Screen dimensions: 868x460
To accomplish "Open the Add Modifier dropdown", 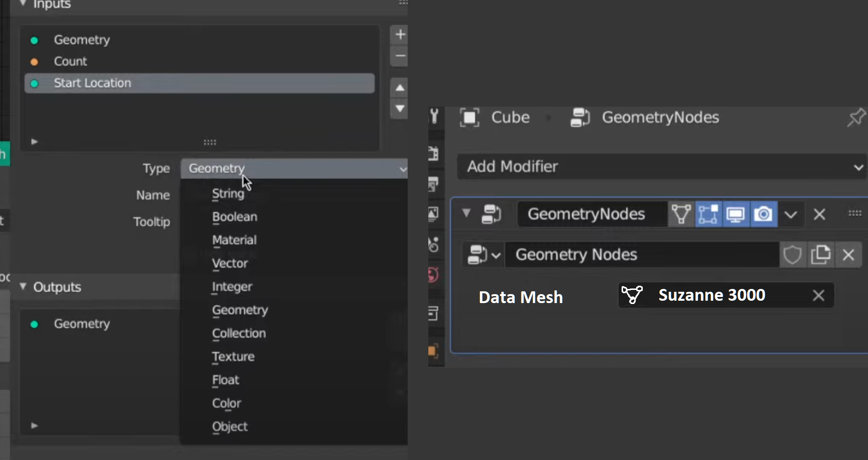I will tap(663, 166).
